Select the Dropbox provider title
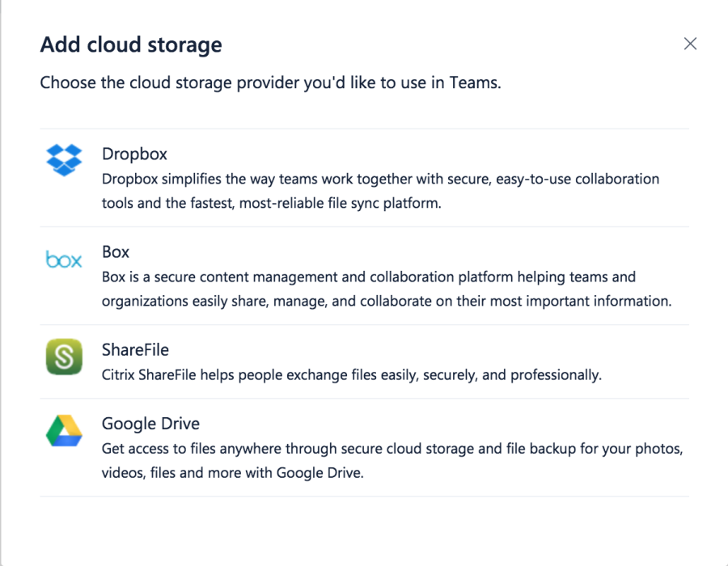Viewport: 728px width, 566px height. [x=134, y=154]
